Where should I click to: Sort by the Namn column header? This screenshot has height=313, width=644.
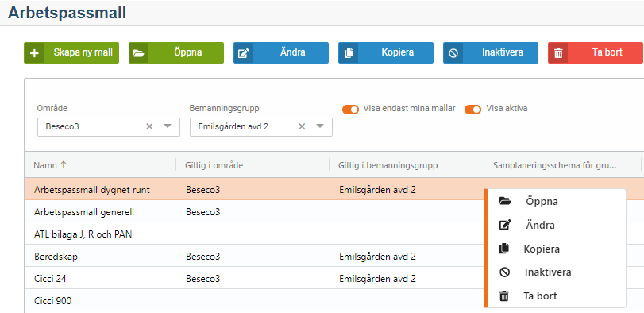click(x=50, y=165)
